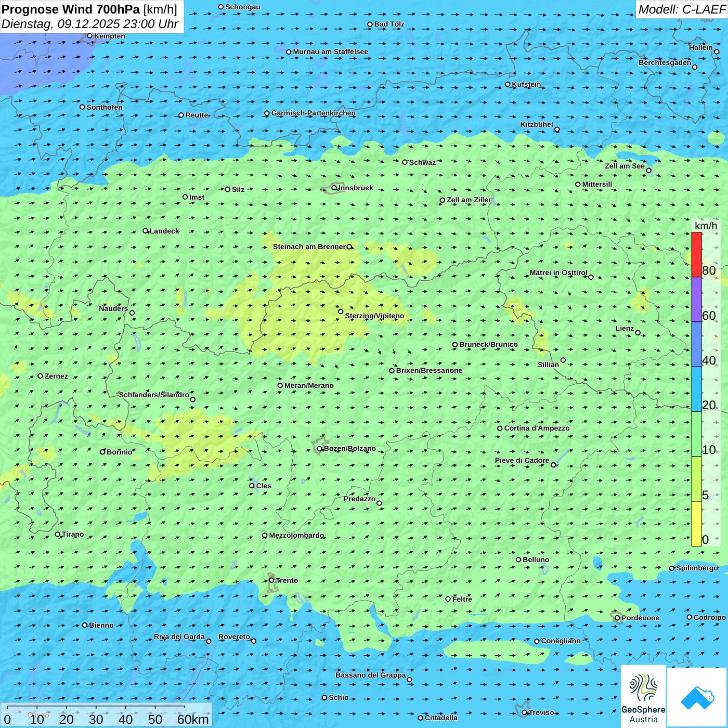Select the Pordenone city marker
Image resolution: width=728 pixels, height=728 pixels.
(x=617, y=618)
